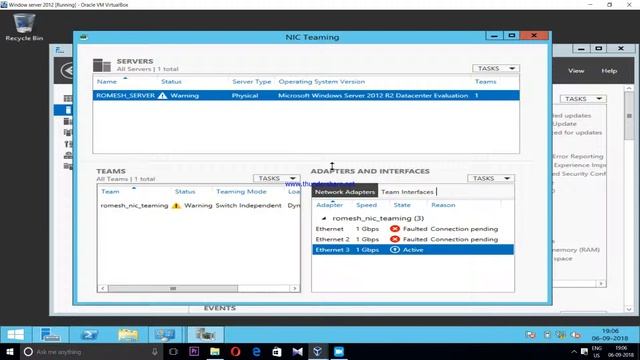Click the warning triangle in ROMESH_SERVER row
This screenshot has height=360, width=640.
coord(162,96)
